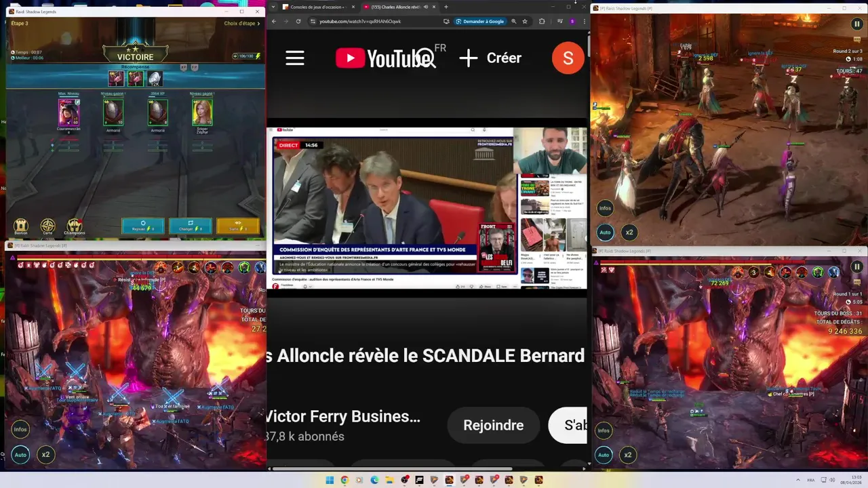The height and width of the screenshot is (488, 868).
Task: Open the Champions icon in Raid
Action: tap(75, 226)
